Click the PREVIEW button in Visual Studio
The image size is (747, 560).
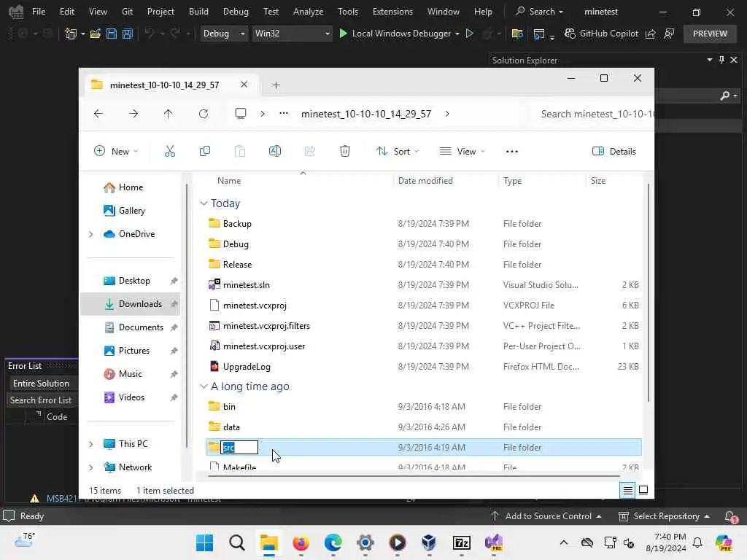click(x=710, y=34)
